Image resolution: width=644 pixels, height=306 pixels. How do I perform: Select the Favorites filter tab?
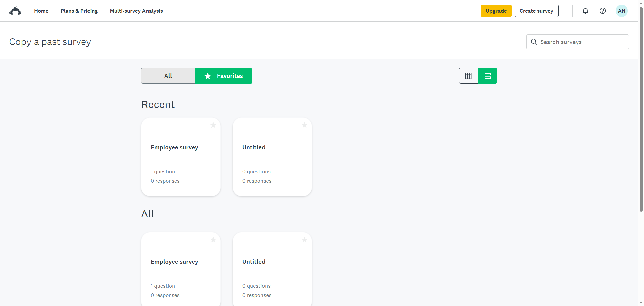[224, 76]
